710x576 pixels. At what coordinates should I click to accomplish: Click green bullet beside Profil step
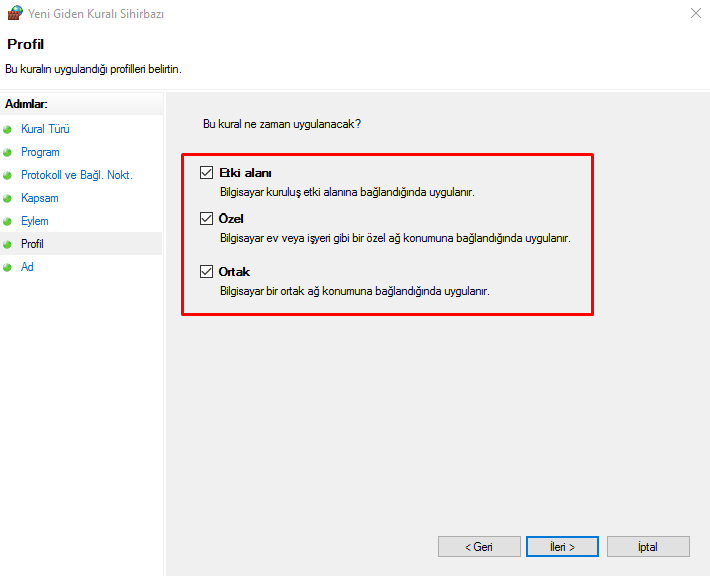pos(8,245)
